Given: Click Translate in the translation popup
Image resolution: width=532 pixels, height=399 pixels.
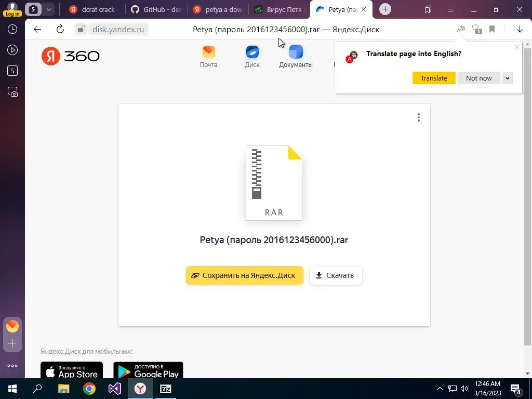Looking at the screenshot, I should coord(434,78).
